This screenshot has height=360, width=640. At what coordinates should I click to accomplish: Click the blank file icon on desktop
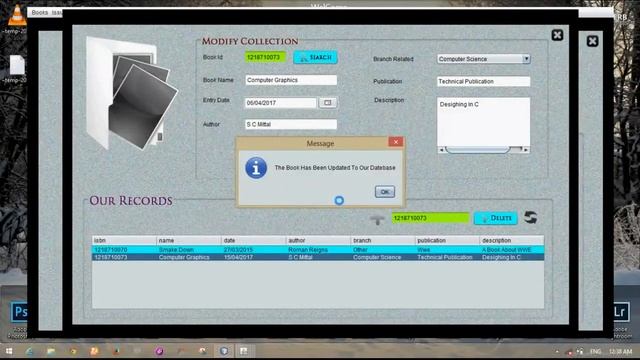[x=17, y=64]
